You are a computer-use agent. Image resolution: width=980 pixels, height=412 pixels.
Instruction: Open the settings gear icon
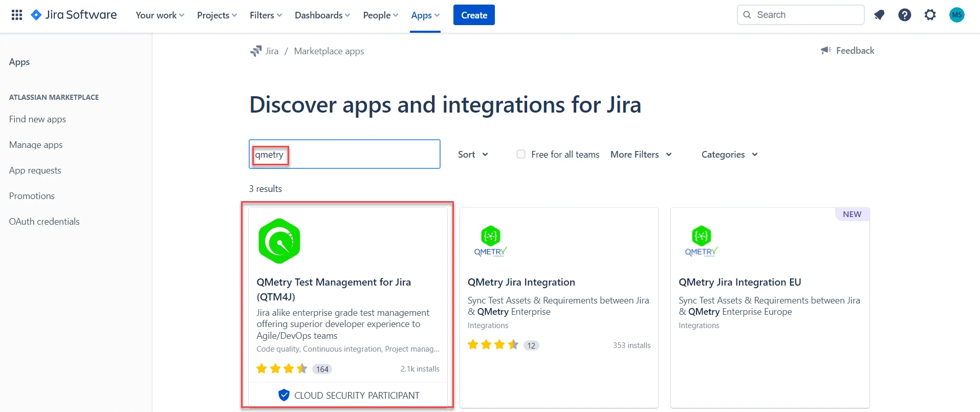click(x=930, y=15)
